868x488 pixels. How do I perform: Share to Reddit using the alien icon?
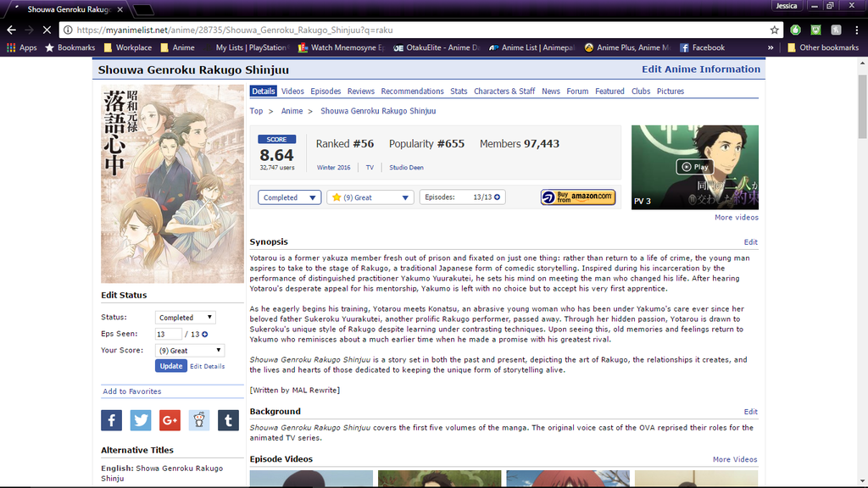(199, 420)
